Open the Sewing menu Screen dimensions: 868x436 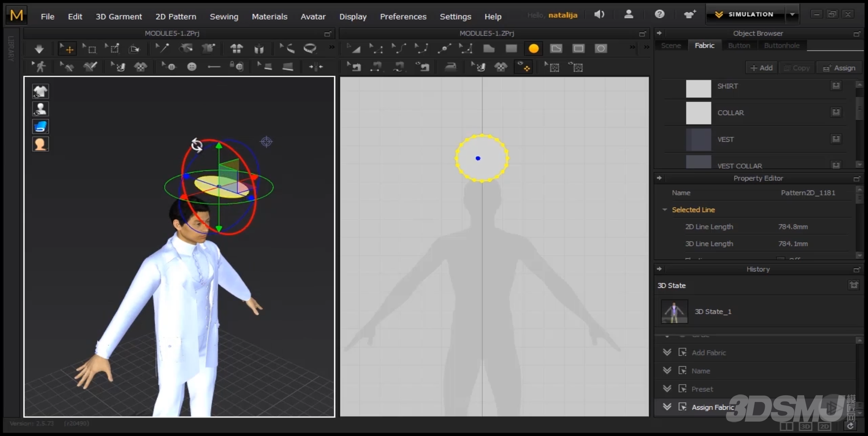pos(224,16)
